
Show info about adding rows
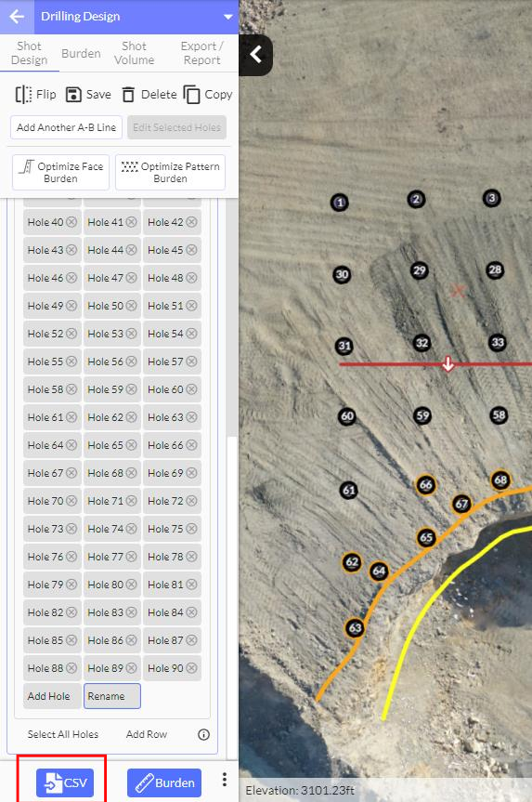[203, 734]
